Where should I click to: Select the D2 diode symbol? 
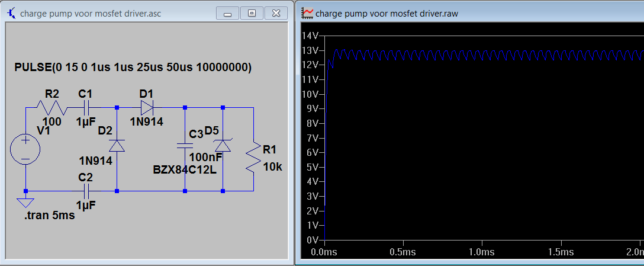tap(117, 146)
